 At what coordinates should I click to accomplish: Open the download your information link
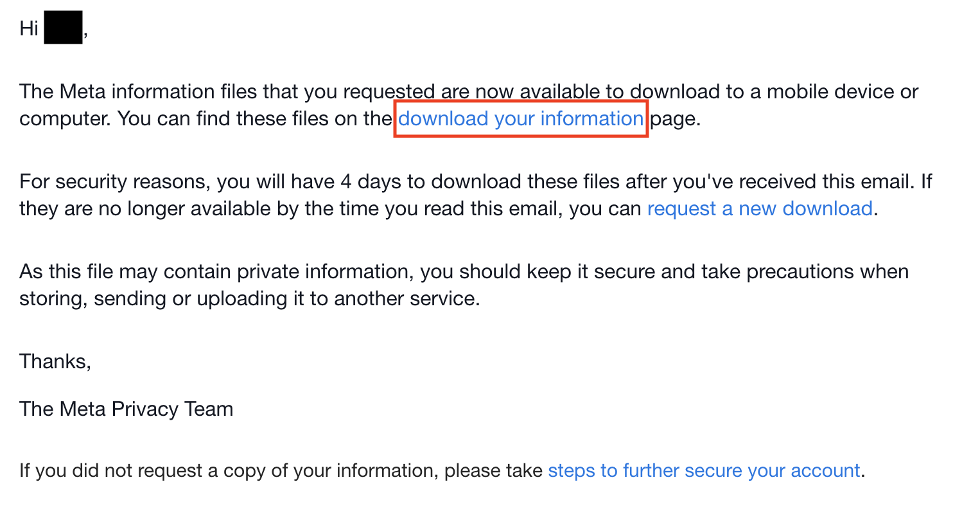point(520,119)
